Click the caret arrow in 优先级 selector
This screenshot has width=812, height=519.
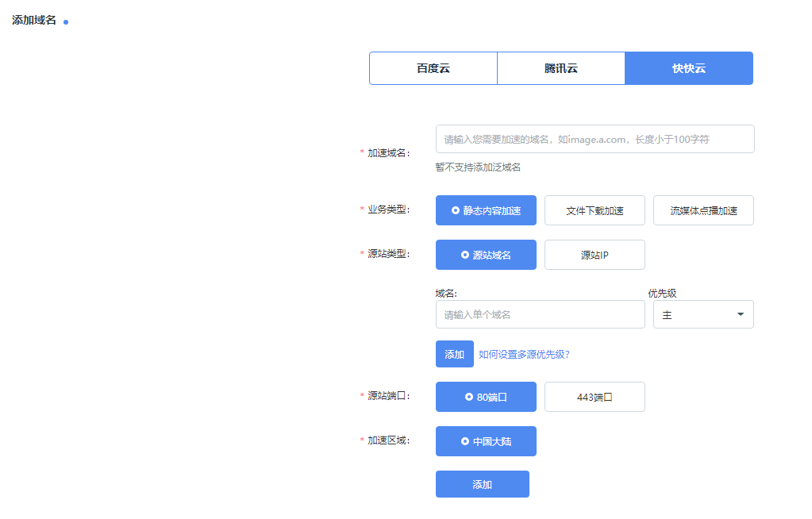[x=740, y=315]
